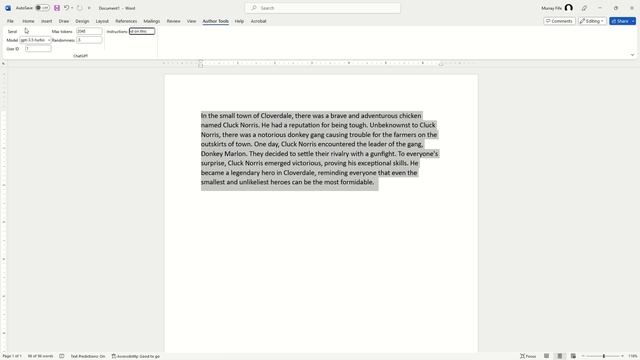
Task: Click the Word app icon in title bar
Action: point(8,8)
